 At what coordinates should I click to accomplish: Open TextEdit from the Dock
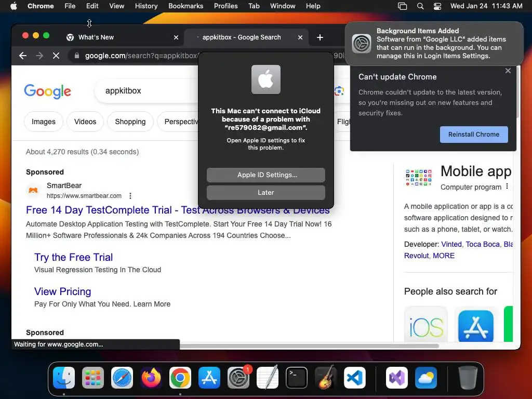(268, 378)
